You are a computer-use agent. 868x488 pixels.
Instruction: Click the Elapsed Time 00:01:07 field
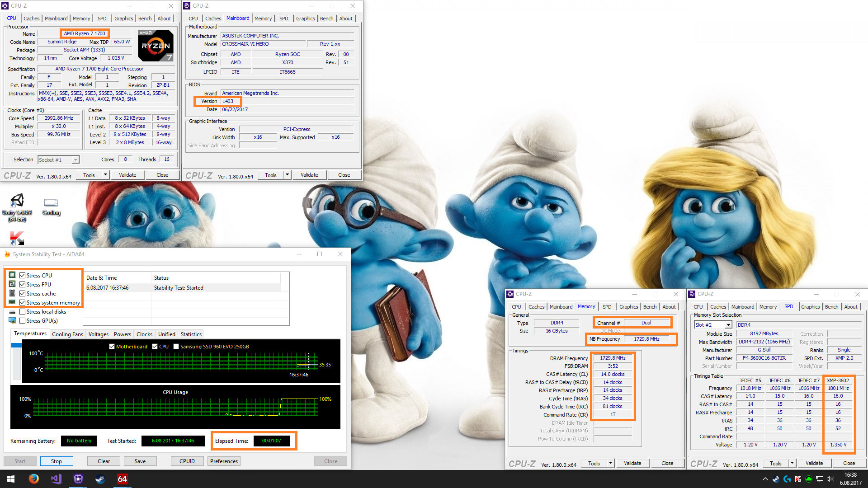pyautogui.click(x=272, y=441)
